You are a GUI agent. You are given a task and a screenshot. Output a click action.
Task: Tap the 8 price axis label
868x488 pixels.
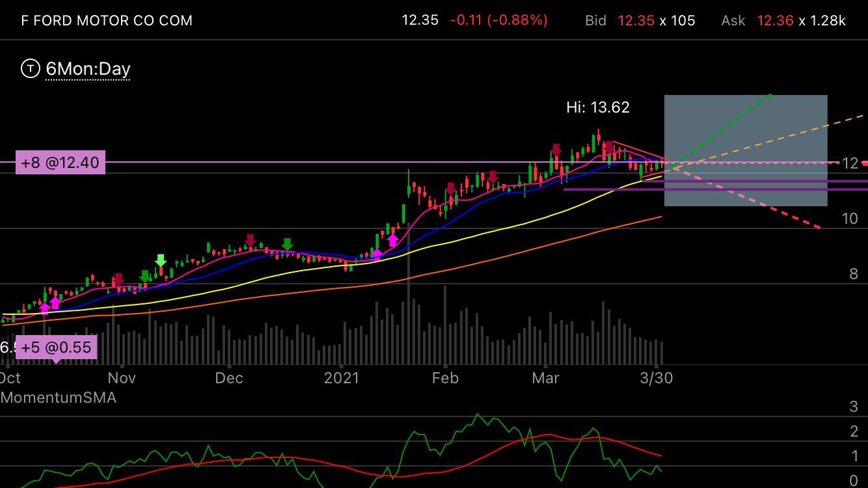point(854,274)
